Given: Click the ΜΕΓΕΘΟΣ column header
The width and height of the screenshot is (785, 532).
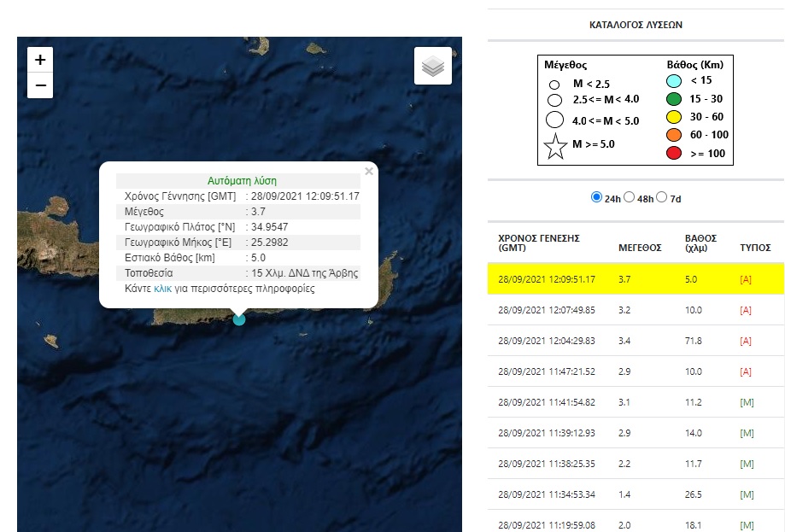Looking at the screenshot, I should pyautogui.click(x=640, y=248).
